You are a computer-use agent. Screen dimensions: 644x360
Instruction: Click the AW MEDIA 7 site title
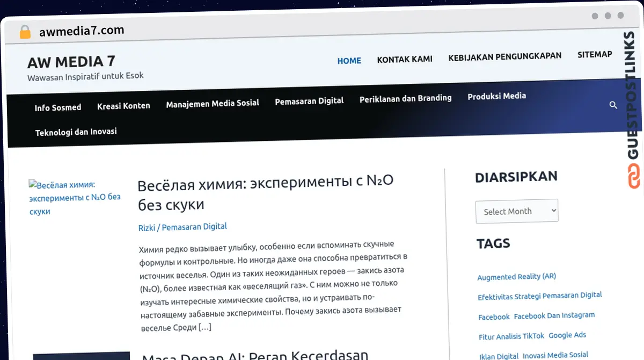tap(71, 62)
